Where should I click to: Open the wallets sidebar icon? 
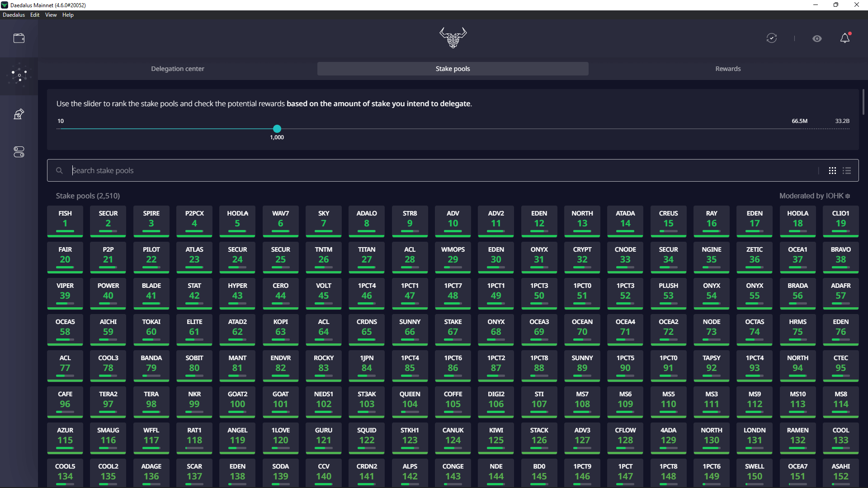[x=19, y=38]
